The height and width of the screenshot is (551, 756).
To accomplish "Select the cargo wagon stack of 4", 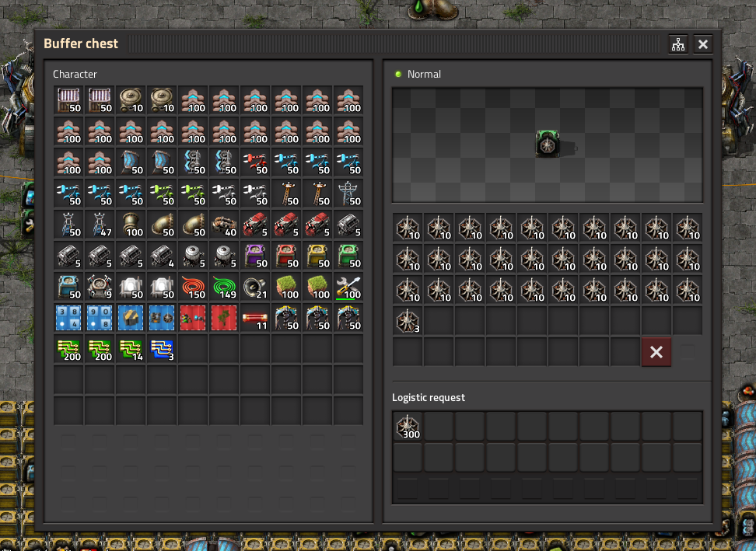I will [162, 256].
